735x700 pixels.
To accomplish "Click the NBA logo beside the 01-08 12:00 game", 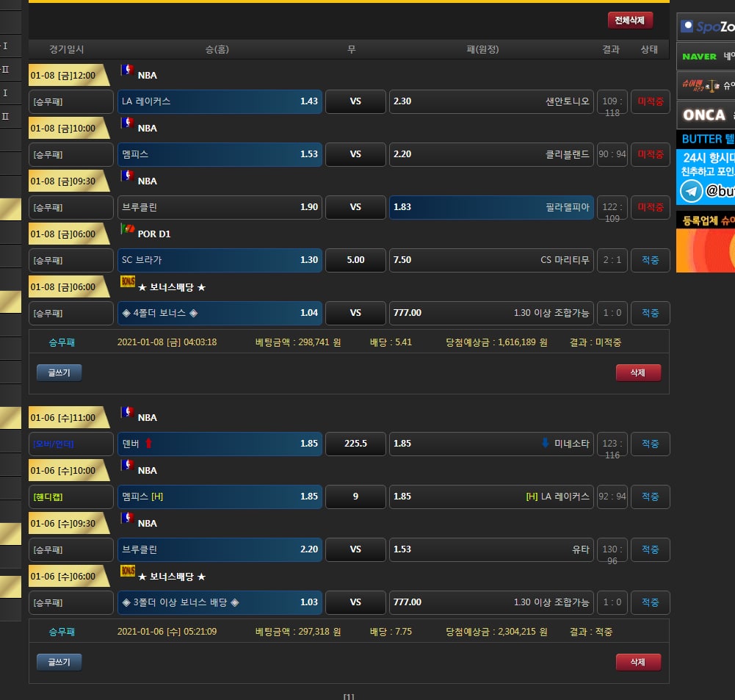I will pyautogui.click(x=127, y=71).
